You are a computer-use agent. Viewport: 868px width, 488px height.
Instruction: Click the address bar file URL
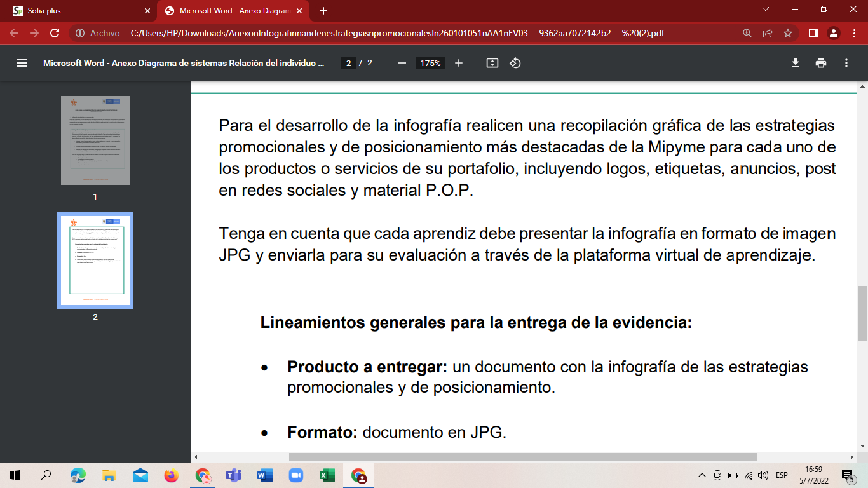[x=397, y=33]
